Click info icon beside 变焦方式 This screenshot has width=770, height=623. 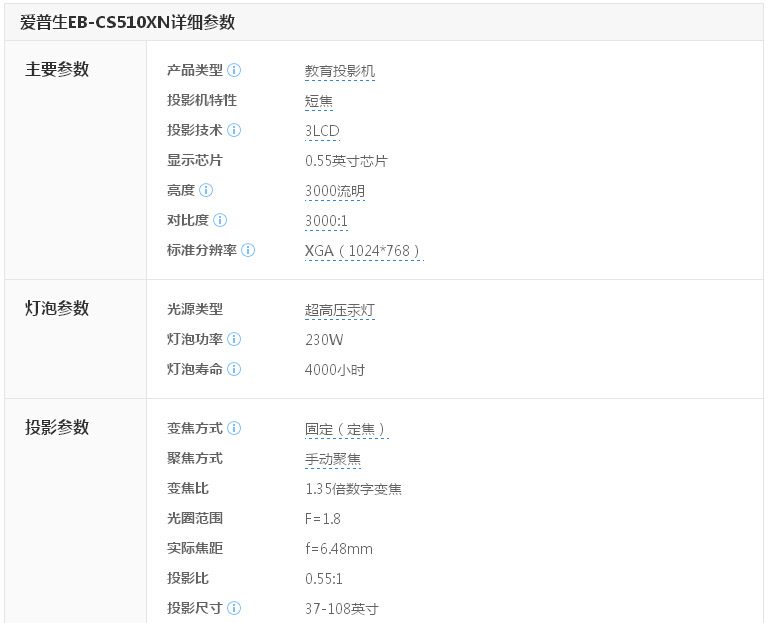(x=234, y=428)
